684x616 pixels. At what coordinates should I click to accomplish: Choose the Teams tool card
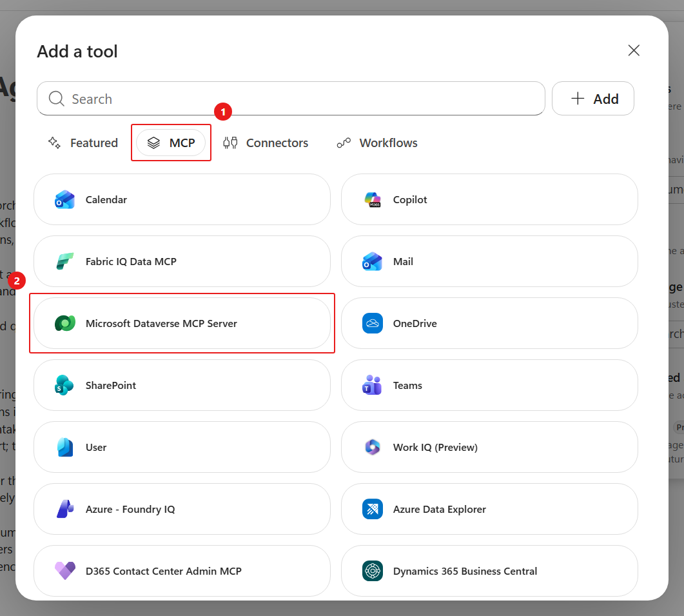[489, 386]
